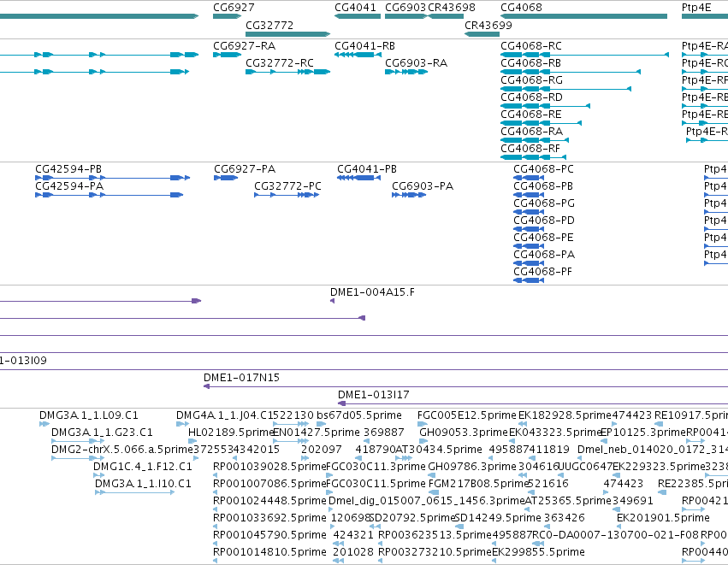Image resolution: width=728 pixels, height=565 pixels.
Task: Click protein CG4068-PD
Action: pyautogui.click(x=529, y=229)
